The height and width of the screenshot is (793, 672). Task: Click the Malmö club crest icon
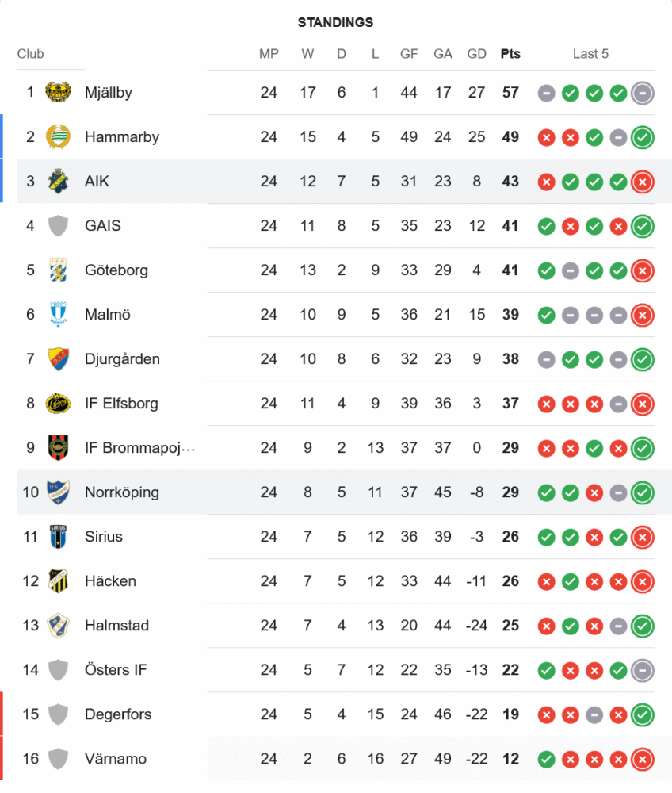coord(58,315)
